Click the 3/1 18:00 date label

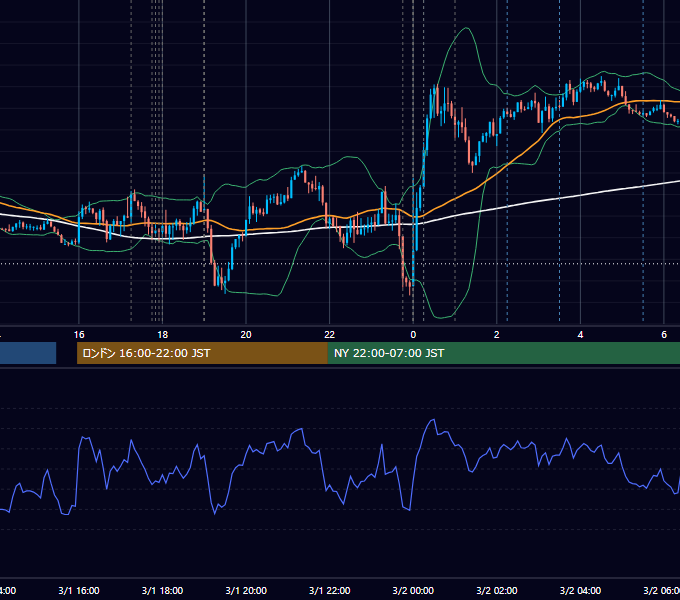tap(163, 590)
